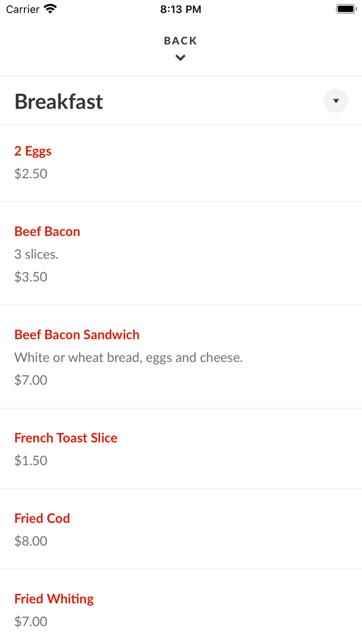Select the 2 Eggs menu item
Viewport: 362px width, 644px height.
(33, 151)
